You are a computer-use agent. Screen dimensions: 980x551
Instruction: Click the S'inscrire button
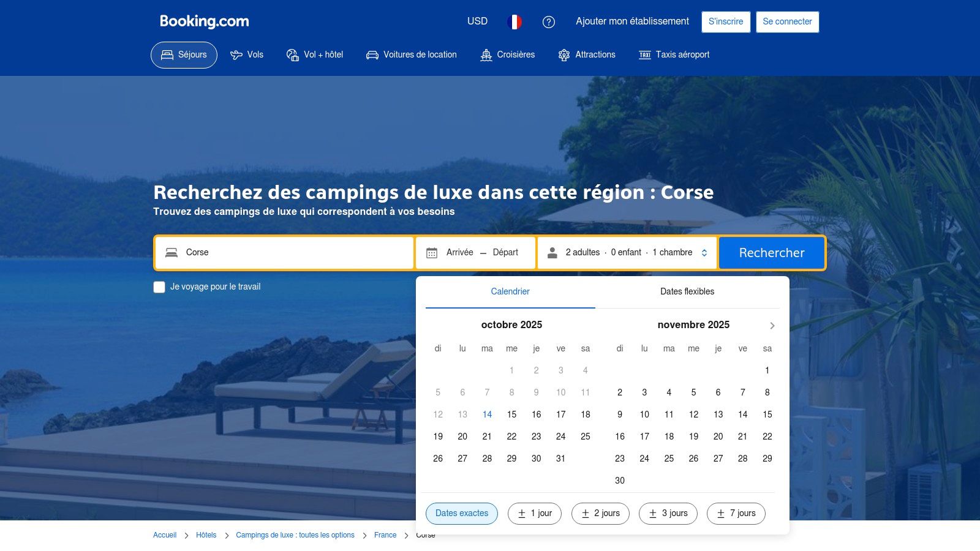[726, 22]
